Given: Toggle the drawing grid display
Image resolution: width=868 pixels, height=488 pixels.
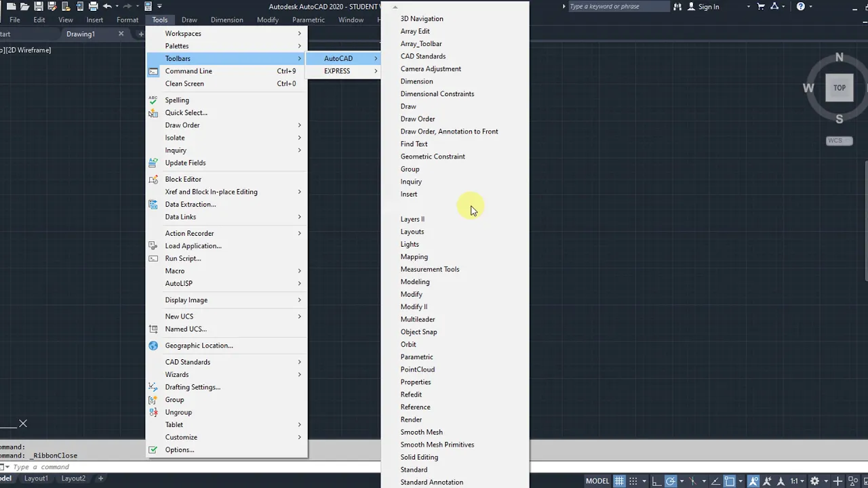Looking at the screenshot, I should pyautogui.click(x=619, y=481).
